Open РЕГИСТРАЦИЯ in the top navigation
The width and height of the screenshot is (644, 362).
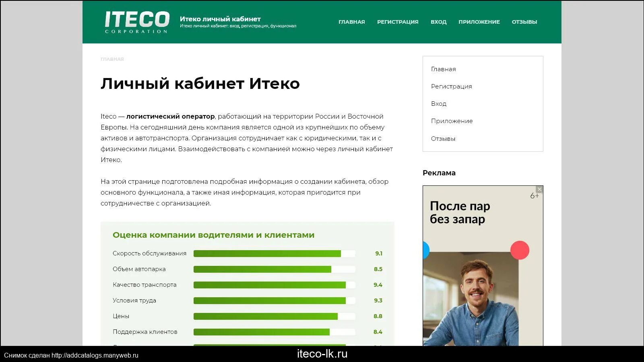coord(398,22)
